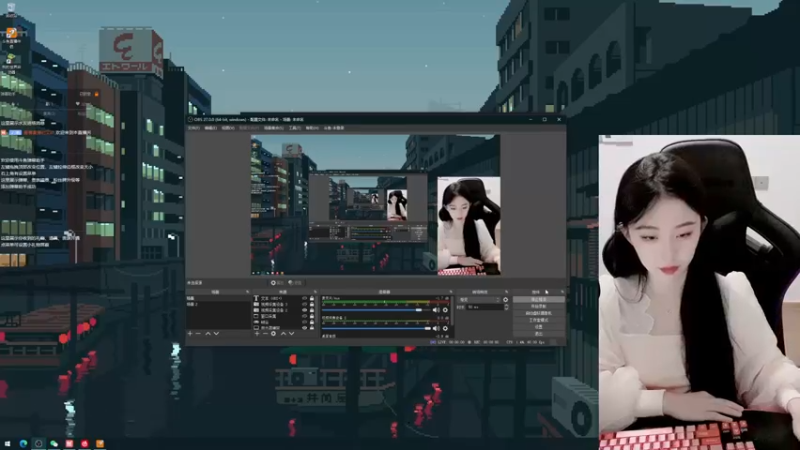Open the 帮助 menu in OBS
This screenshot has height=450, width=800.
(312, 128)
